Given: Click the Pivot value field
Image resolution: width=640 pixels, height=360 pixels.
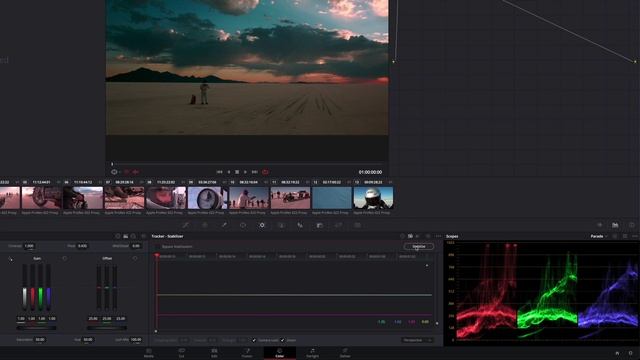Looking at the screenshot, I should pos(82,246).
